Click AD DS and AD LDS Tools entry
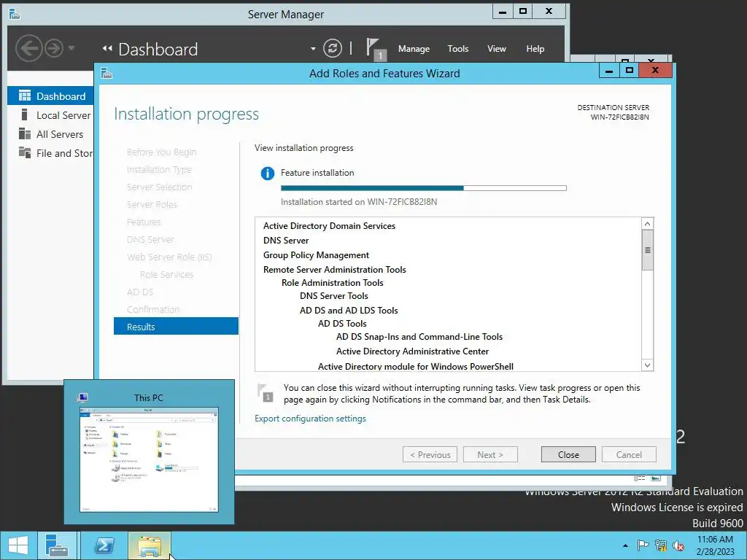 click(x=349, y=311)
